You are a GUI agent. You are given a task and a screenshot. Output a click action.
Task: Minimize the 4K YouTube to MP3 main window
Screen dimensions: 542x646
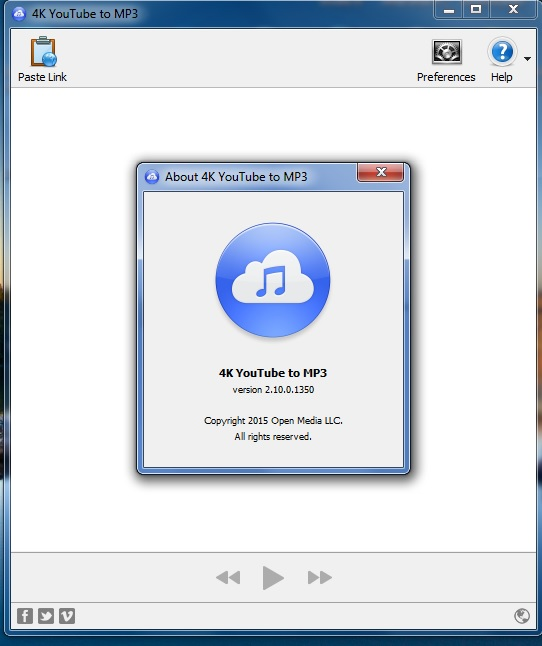coord(449,9)
